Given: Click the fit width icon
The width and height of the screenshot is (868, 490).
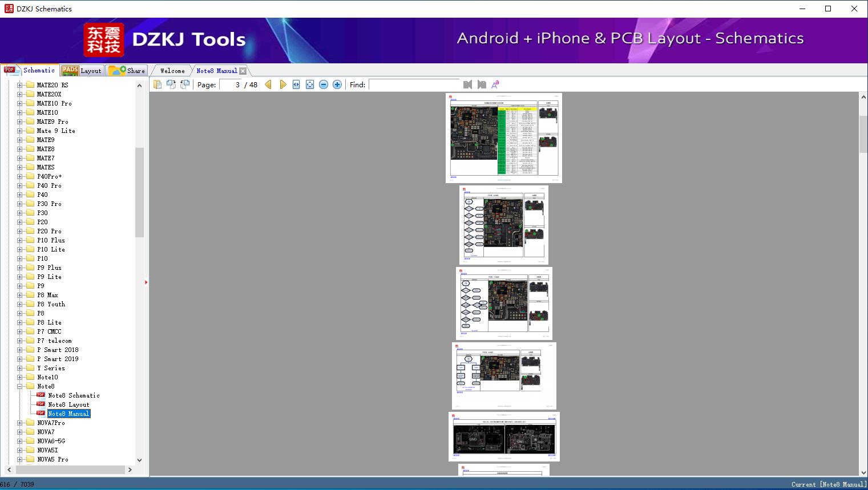Looking at the screenshot, I should (x=296, y=84).
